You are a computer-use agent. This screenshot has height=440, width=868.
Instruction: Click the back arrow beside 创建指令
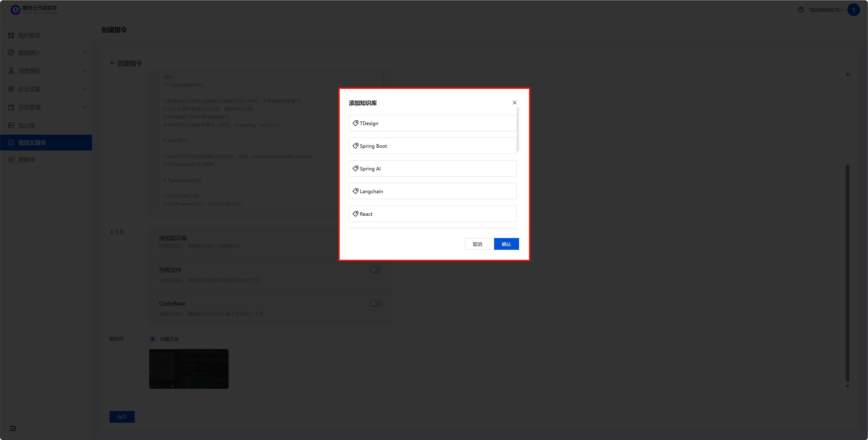[x=112, y=63]
